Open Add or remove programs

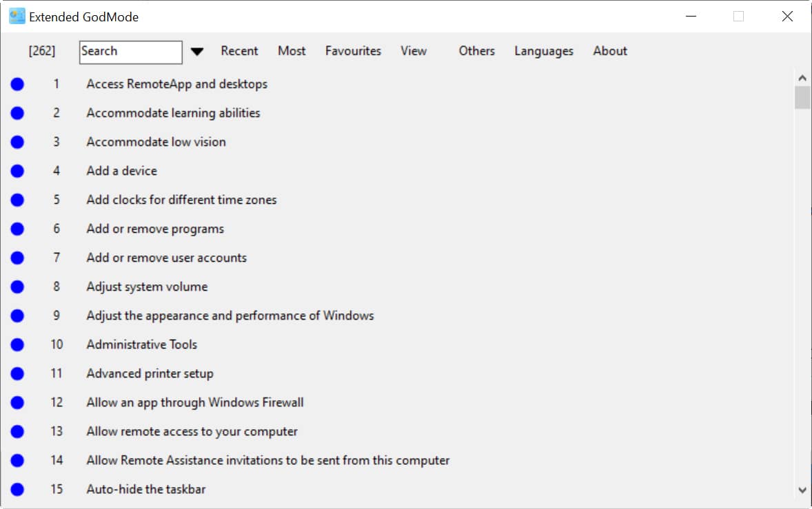coord(155,229)
